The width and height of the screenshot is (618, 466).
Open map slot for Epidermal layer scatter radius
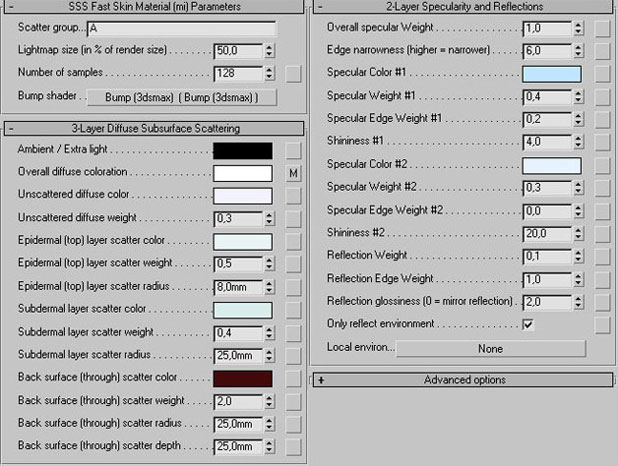point(293,287)
